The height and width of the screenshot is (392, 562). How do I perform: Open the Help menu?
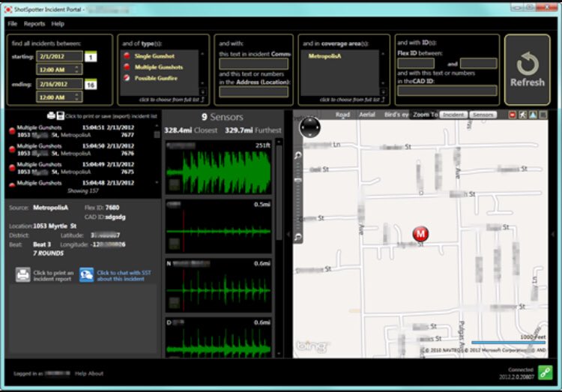click(x=58, y=24)
